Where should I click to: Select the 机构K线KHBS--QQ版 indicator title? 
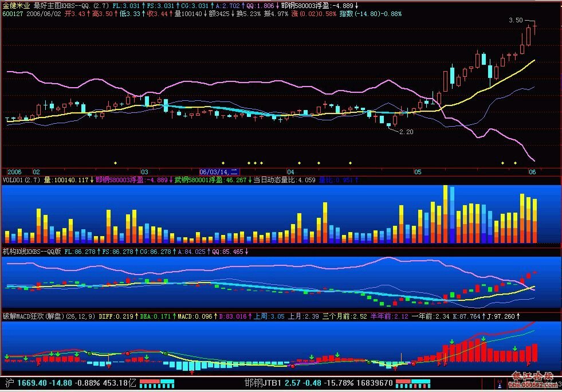31,251
